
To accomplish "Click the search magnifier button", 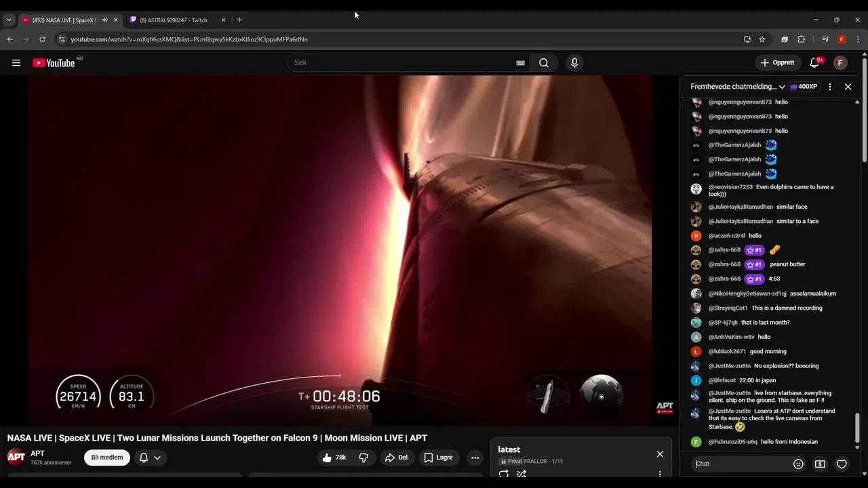I will (x=544, y=63).
